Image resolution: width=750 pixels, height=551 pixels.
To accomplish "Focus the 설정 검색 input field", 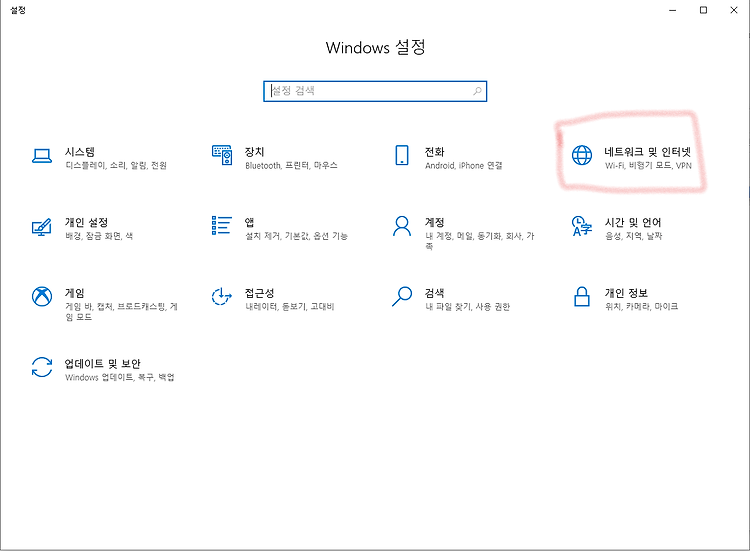I will pos(375,91).
